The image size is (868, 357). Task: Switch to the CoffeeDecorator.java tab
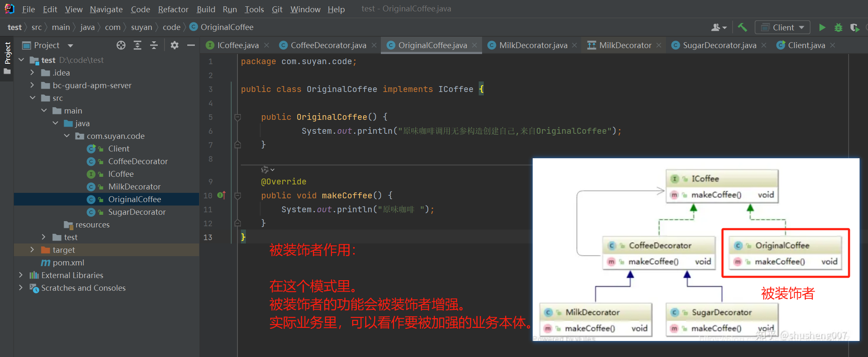[x=328, y=45]
